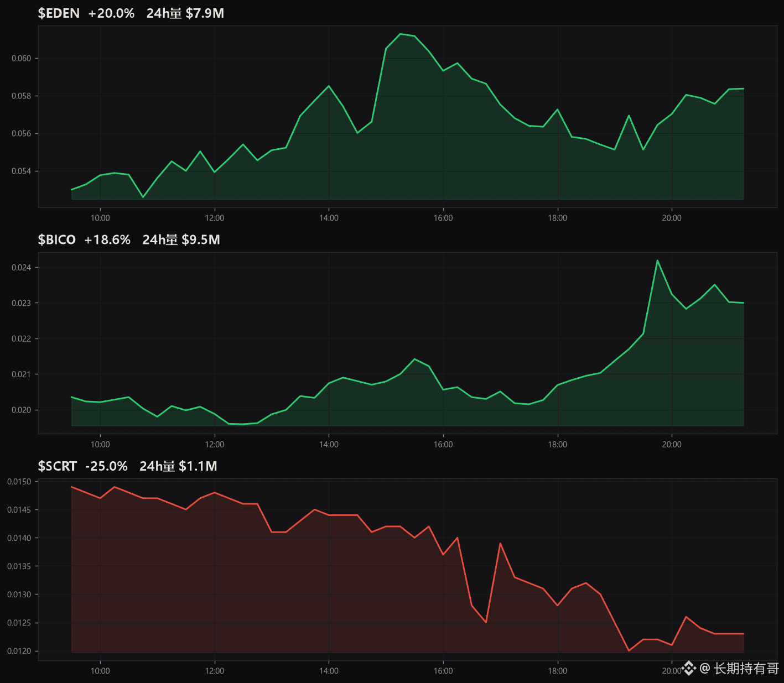The width and height of the screenshot is (784, 683).
Task: Click the 0.021 price axis label
Action: pos(22,374)
